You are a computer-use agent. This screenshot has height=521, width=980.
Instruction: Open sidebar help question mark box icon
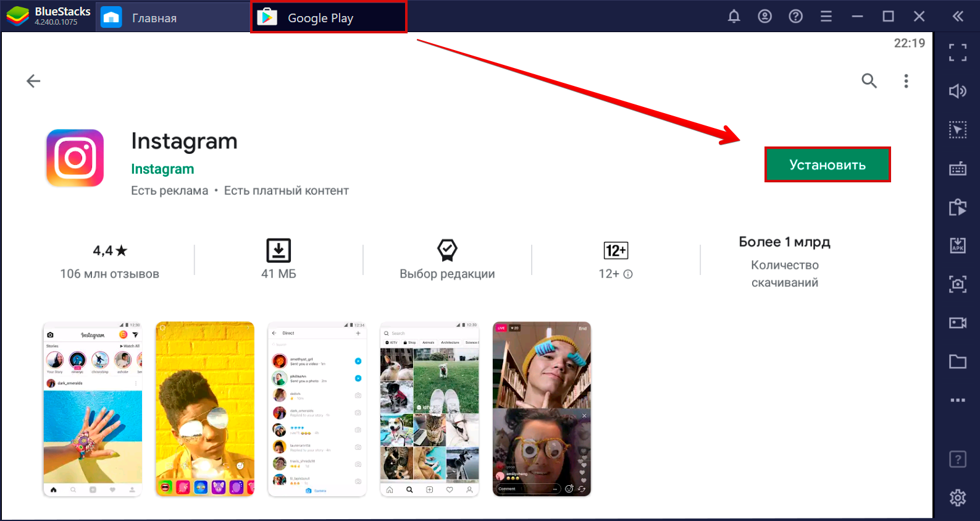click(958, 459)
